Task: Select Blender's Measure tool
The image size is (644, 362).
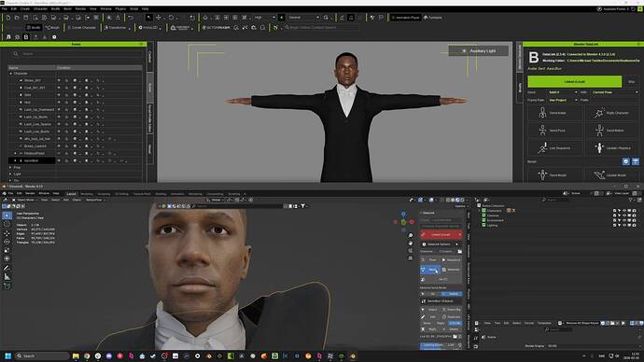Action: 7,277
